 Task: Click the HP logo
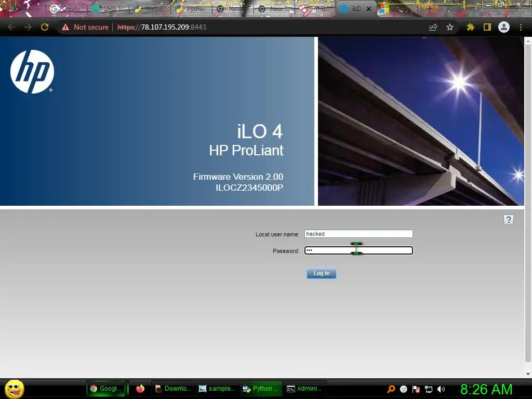(32, 72)
